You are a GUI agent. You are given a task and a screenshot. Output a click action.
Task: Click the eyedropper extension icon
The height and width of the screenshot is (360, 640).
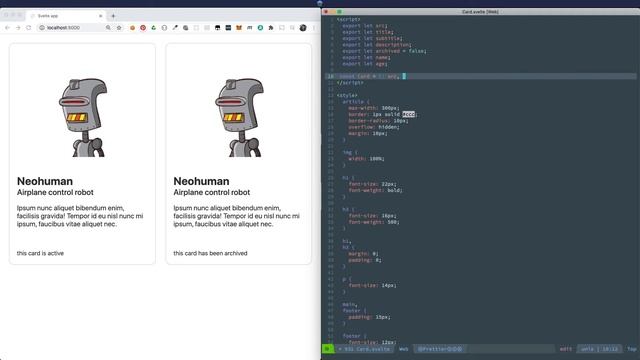pos(175,28)
